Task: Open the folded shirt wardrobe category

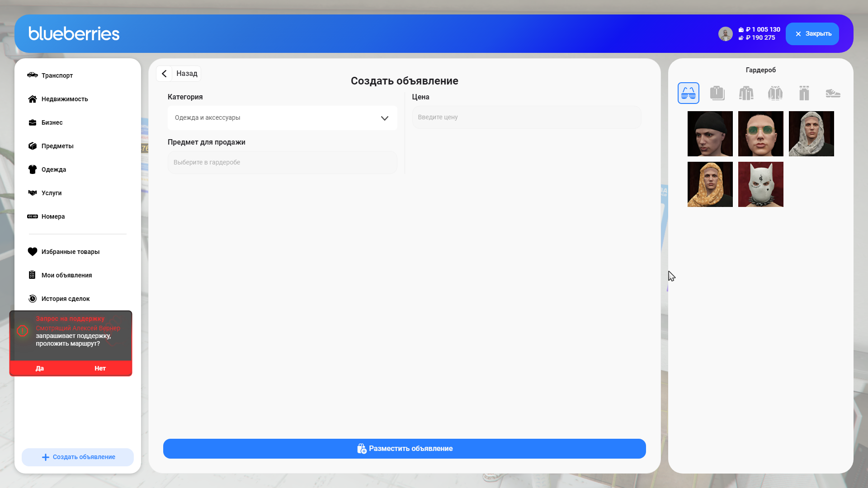Action: coord(717,93)
